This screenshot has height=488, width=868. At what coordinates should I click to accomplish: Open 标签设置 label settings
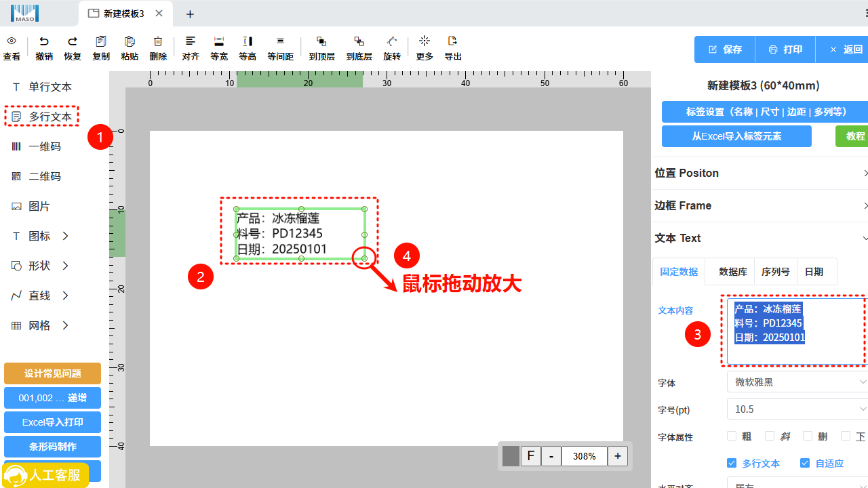(x=765, y=112)
